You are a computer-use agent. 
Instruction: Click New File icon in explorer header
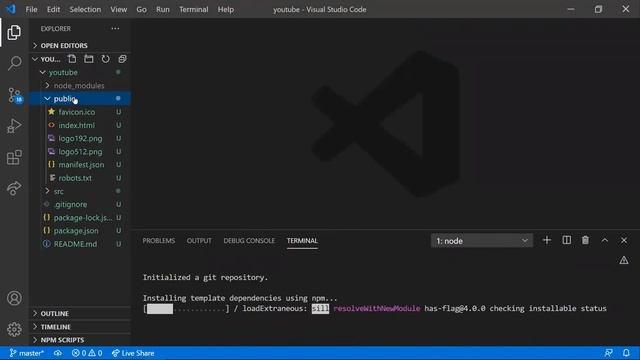point(72,59)
